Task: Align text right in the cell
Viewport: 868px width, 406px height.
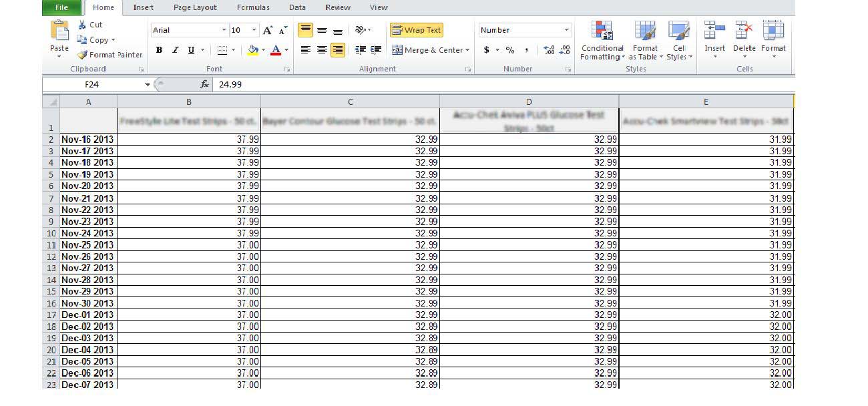Action: click(x=338, y=50)
